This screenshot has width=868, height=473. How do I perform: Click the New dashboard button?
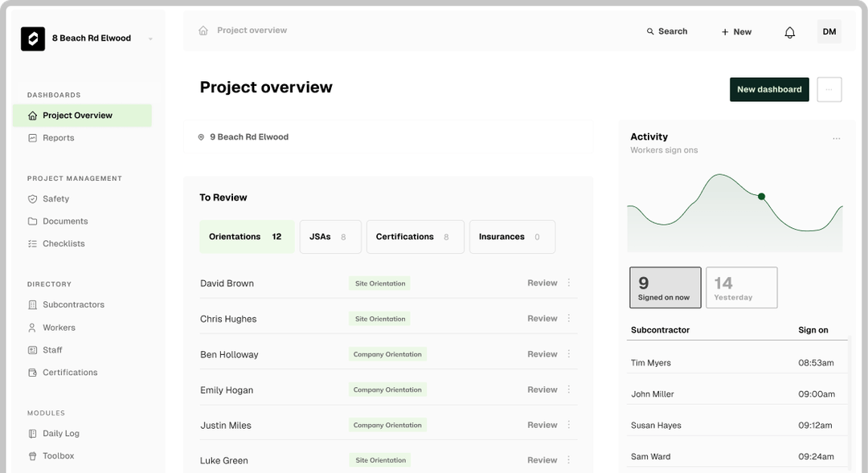point(768,89)
